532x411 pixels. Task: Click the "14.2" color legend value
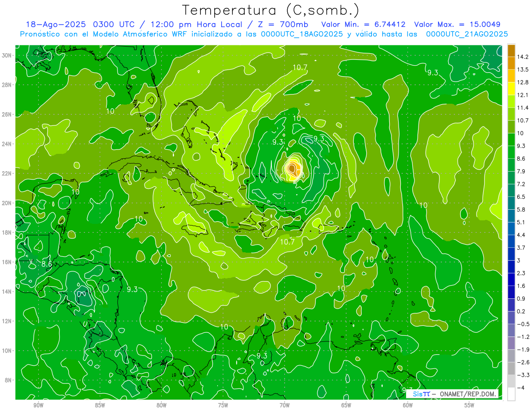coord(522,57)
